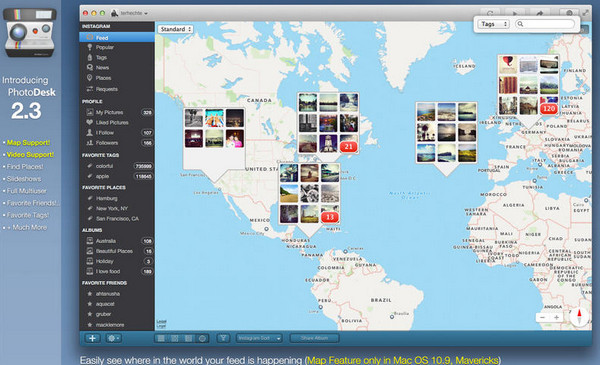This screenshot has width=600, height=365.
Task: Click the 'Favorite Tags!' feature text
Action: pos(28,215)
